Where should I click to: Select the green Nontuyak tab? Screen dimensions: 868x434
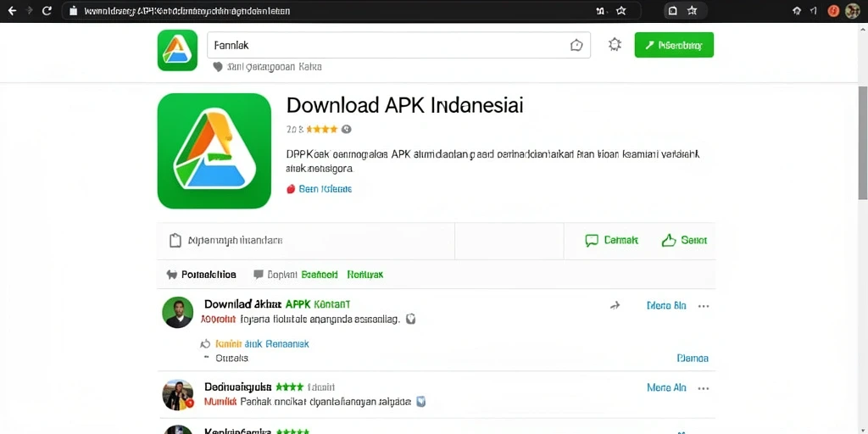pos(364,275)
